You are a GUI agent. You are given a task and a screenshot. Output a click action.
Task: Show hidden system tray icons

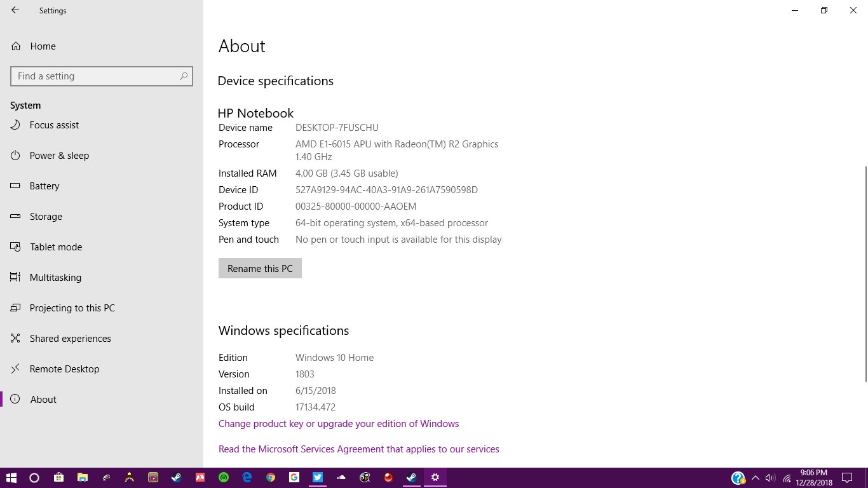755,478
